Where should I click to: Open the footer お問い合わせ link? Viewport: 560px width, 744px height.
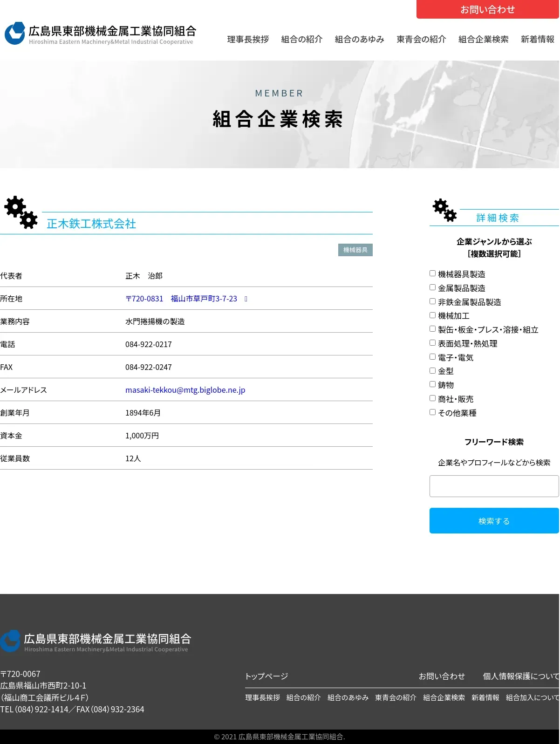coord(442,676)
